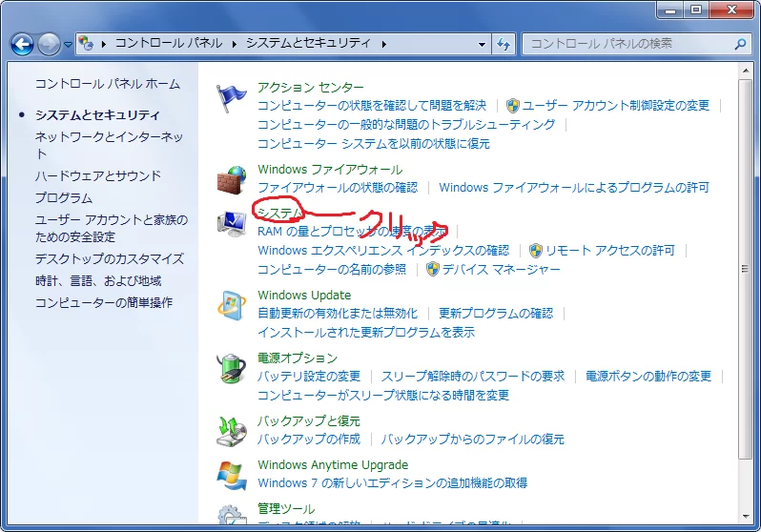Open the システム heading link
This screenshot has width=761, height=532.
click(x=279, y=212)
